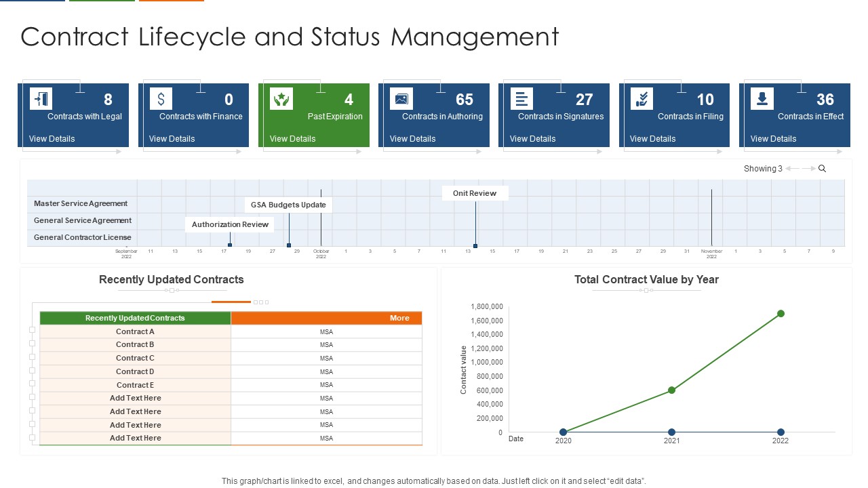Click the count 36 on Effect card

click(x=825, y=100)
